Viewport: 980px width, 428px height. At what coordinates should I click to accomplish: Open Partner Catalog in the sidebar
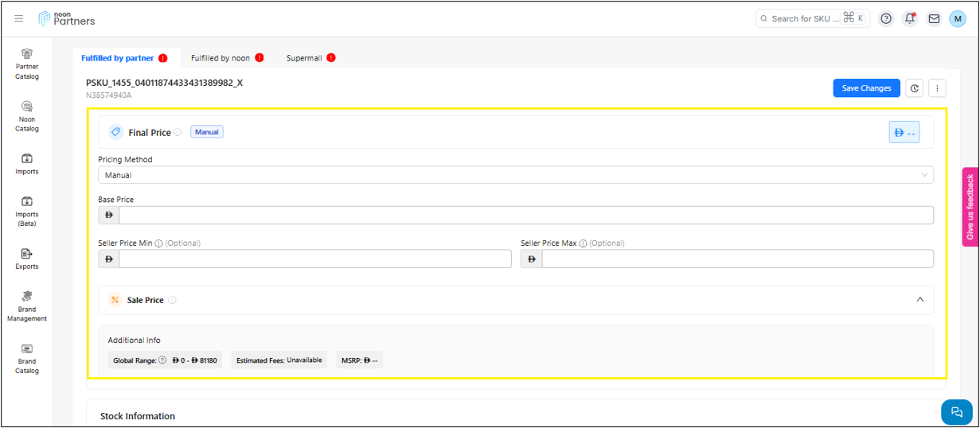27,64
